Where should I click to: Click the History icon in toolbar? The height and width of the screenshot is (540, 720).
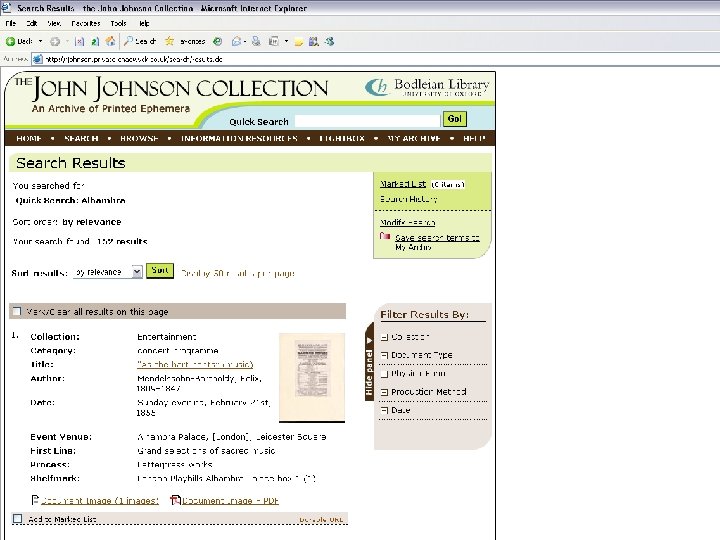(218, 41)
